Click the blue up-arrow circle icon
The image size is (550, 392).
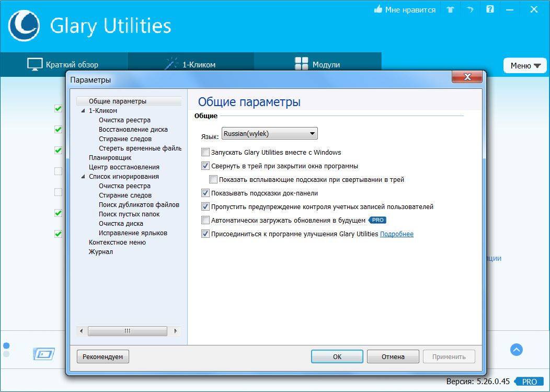[x=516, y=350]
